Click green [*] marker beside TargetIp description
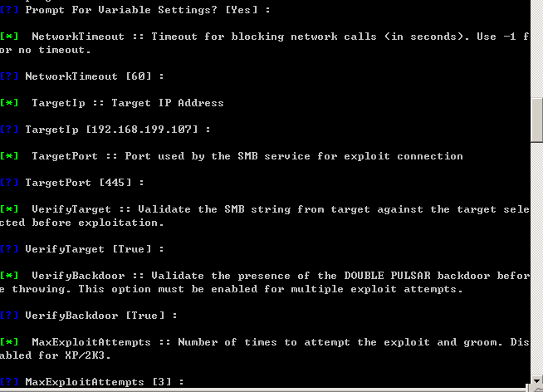The image size is (543, 392). pyautogui.click(x=9, y=103)
